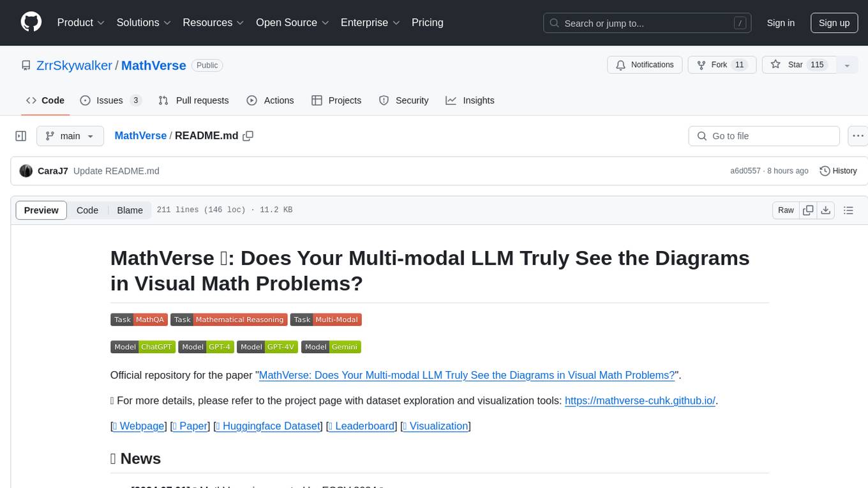Image resolution: width=868 pixels, height=488 pixels.
Task: Fork the repository
Action: click(722, 65)
